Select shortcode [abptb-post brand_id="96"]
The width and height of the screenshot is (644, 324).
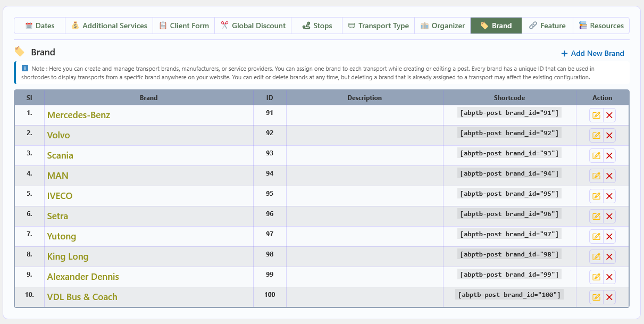509,214
